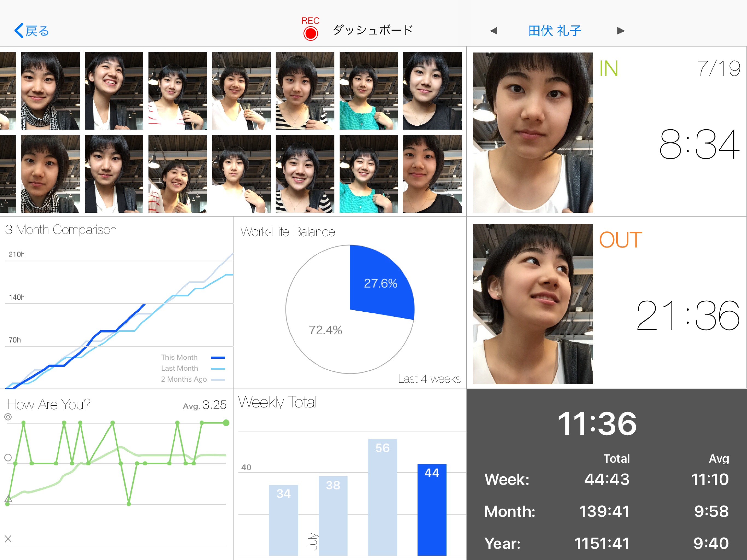The width and height of the screenshot is (747, 560).
Task: Click the This Month legend swatch
Action: [x=218, y=357]
